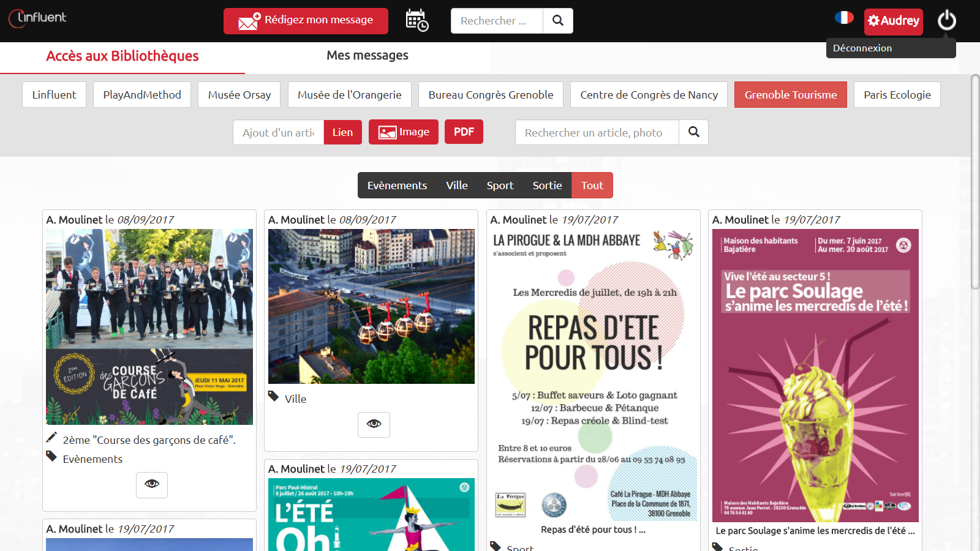Click the magnifier icon beside top Rechercher field
The image size is (980, 551).
(557, 21)
